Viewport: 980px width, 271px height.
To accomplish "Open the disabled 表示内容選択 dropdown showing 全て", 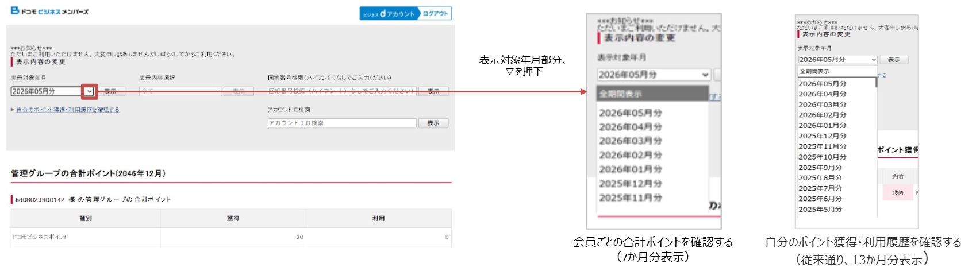I will click(x=180, y=91).
